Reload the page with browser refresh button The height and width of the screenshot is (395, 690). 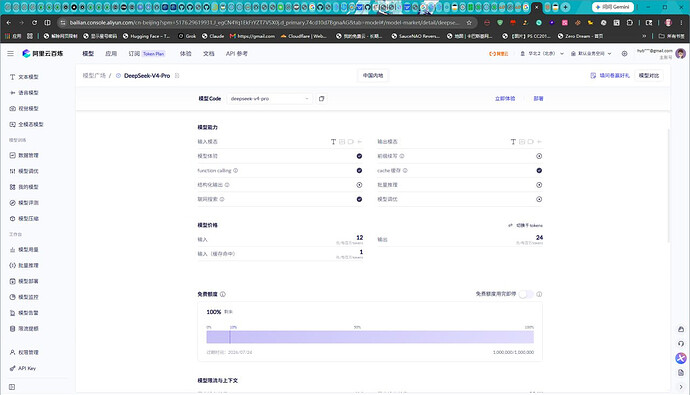pos(34,22)
